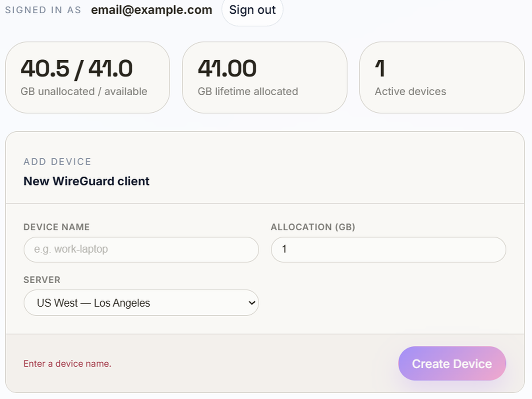The width and height of the screenshot is (532, 399).
Task: Click the Allocation (GB) input field
Action: click(x=388, y=250)
